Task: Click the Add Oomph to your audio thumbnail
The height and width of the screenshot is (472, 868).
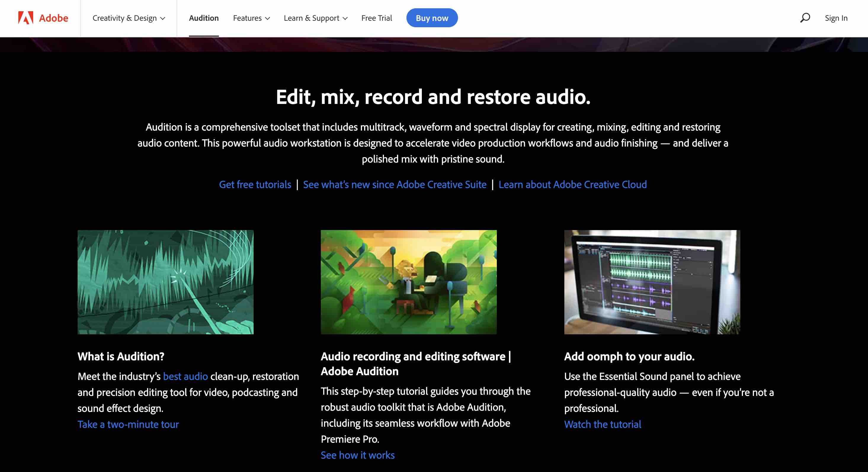Action: 652,282
